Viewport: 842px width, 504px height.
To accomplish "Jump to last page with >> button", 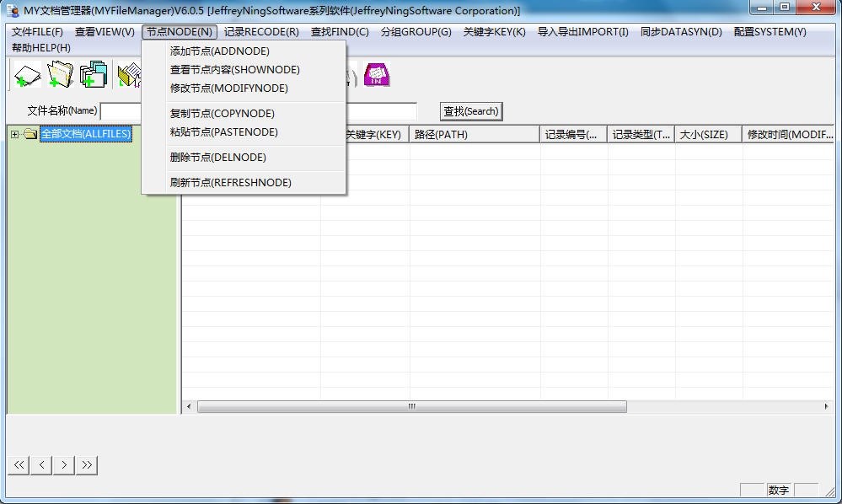I will coord(87,464).
